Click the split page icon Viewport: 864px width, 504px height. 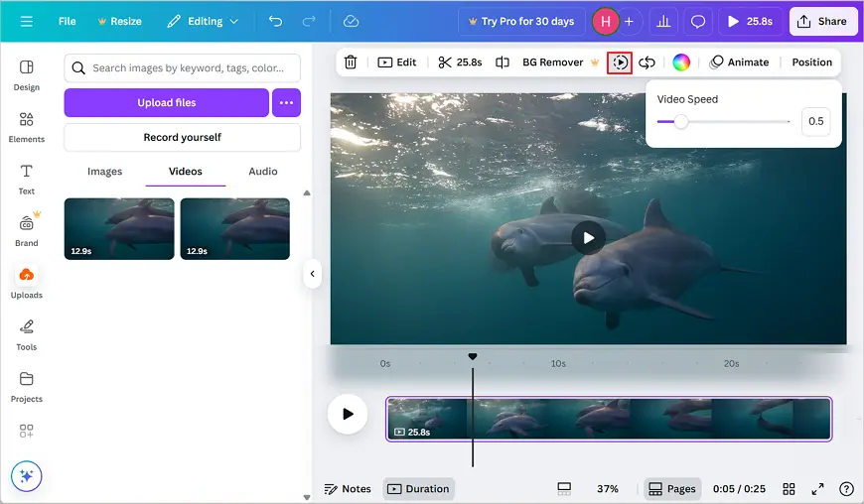pyautogui.click(x=502, y=63)
